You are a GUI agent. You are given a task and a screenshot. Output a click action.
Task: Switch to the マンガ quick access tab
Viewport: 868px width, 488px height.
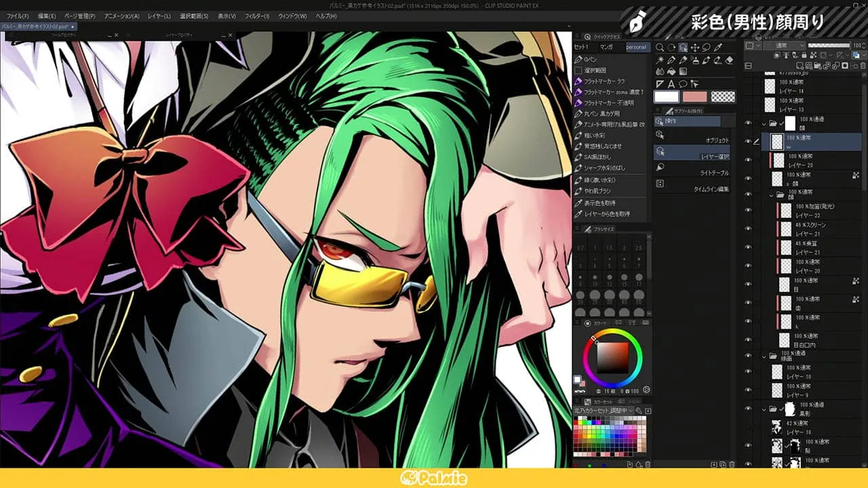click(606, 47)
